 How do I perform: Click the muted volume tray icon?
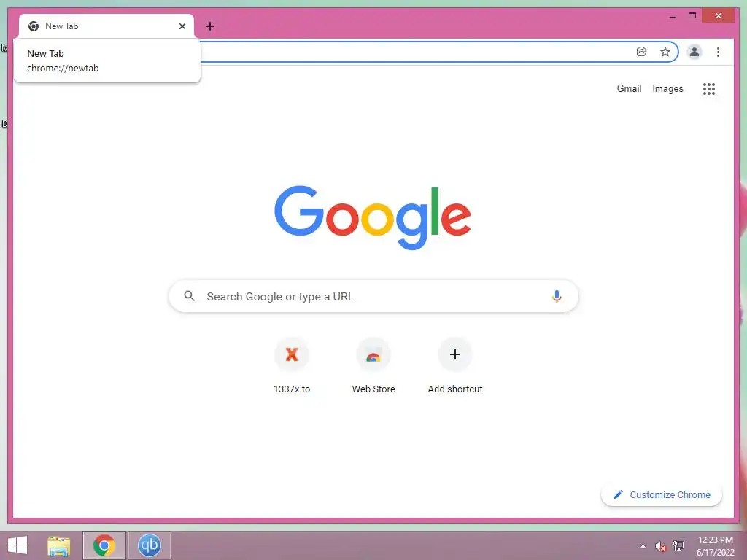(x=660, y=546)
